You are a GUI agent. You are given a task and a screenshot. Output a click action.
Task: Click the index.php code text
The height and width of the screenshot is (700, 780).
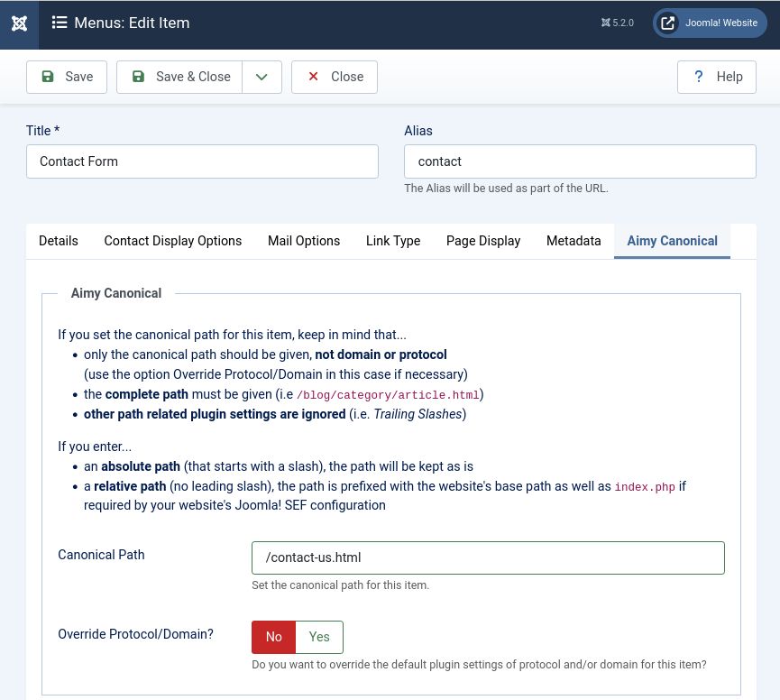[x=645, y=487]
